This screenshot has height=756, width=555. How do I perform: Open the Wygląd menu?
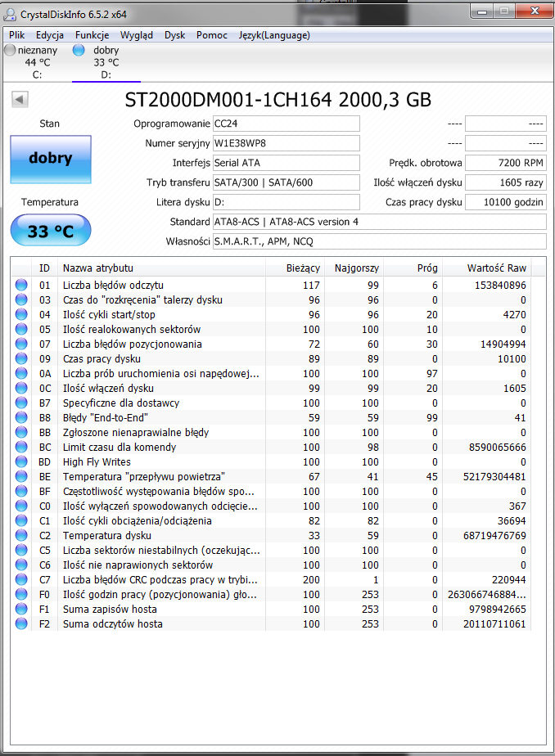137,35
